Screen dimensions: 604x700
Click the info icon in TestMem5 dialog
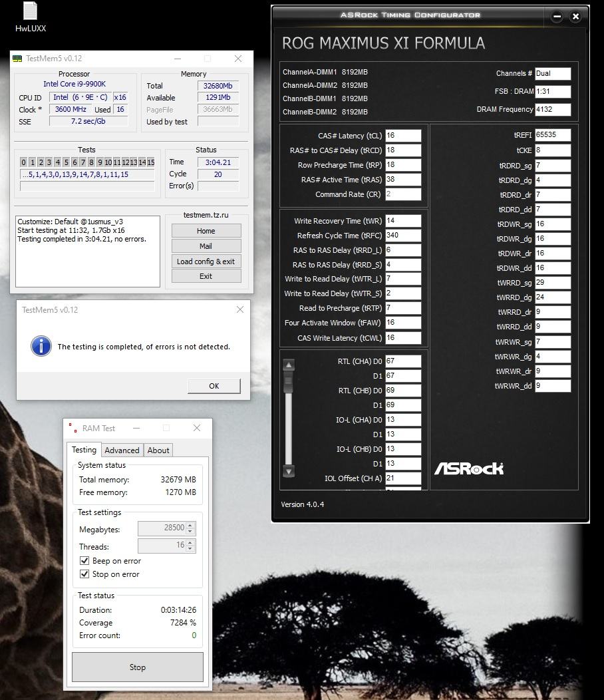coord(41,346)
